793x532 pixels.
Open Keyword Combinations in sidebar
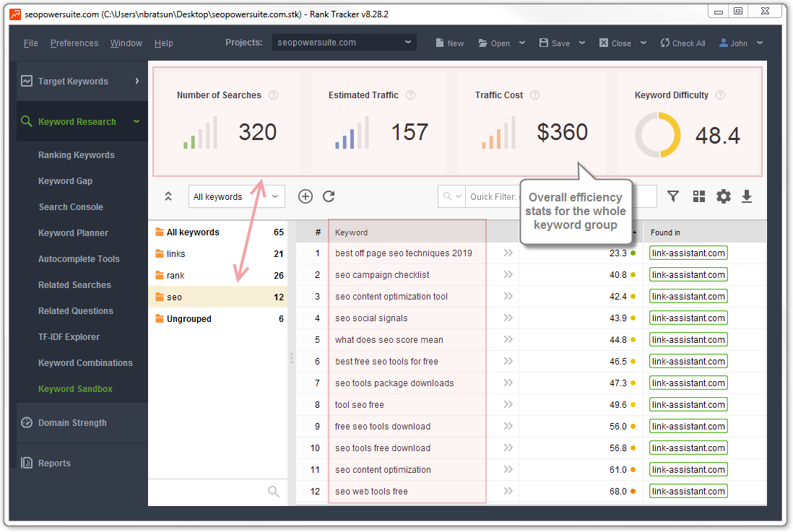point(85,363)
